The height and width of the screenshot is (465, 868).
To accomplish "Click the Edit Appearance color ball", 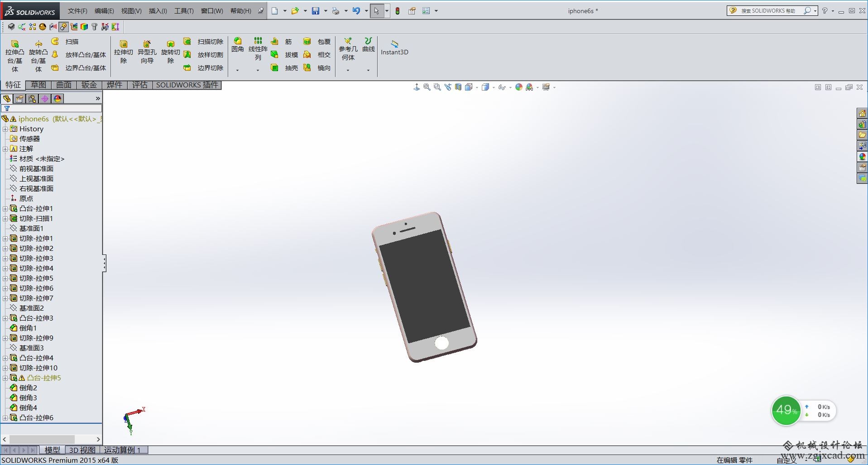I will click(519, 87).
